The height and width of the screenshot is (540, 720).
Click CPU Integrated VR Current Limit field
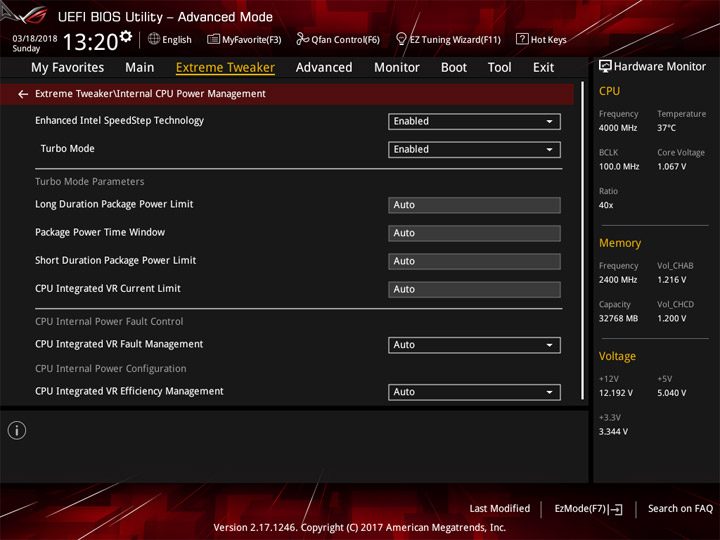coord(474,289)
